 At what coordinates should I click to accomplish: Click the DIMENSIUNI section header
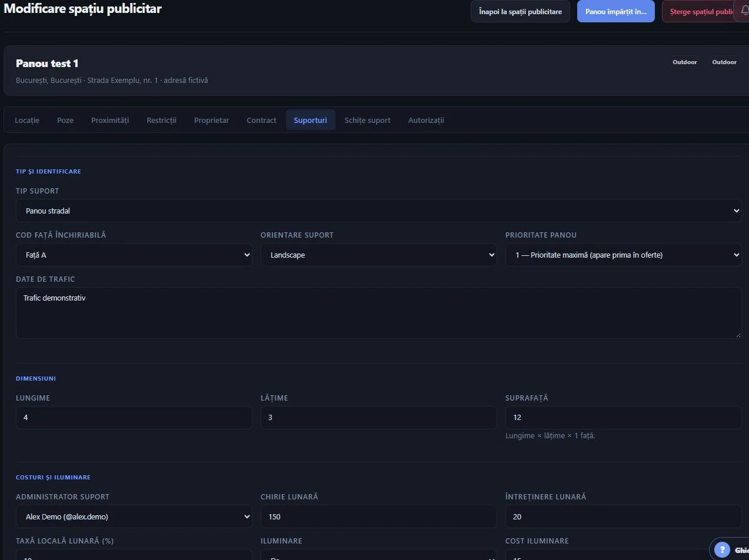point(36,378)
